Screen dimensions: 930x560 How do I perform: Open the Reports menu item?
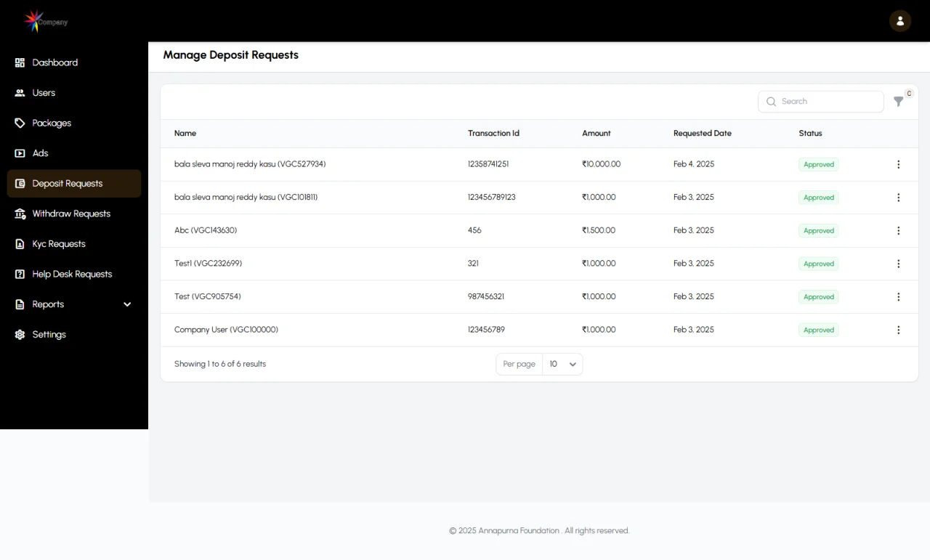point(74,304)
